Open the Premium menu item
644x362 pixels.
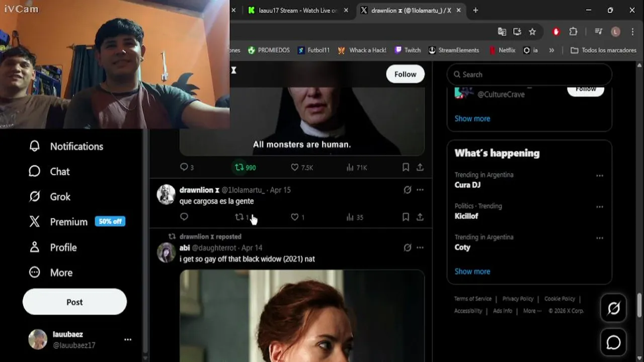pyautogui.click(x=76, y=222)
